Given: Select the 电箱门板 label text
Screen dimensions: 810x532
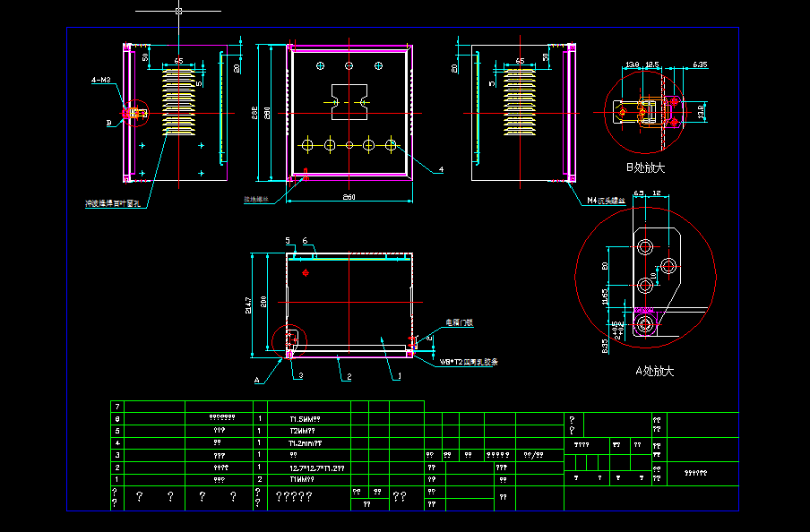Looking at the screenshot, I should (x=460, y=322).
